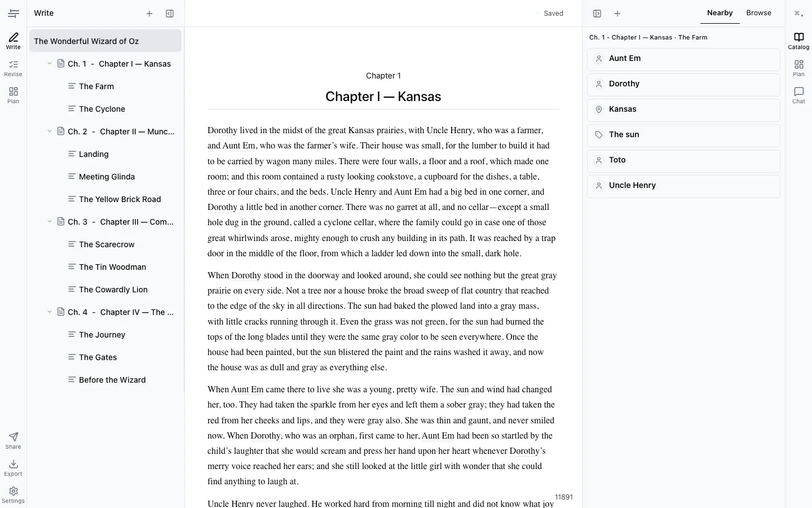Switch to Plan mode in left sidebar
The height and width of the screenshot is (508, 812).
click(13, 94)
